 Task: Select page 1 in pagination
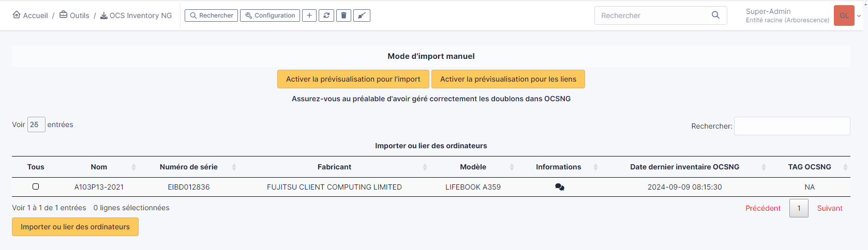click(x=799, y=208)
